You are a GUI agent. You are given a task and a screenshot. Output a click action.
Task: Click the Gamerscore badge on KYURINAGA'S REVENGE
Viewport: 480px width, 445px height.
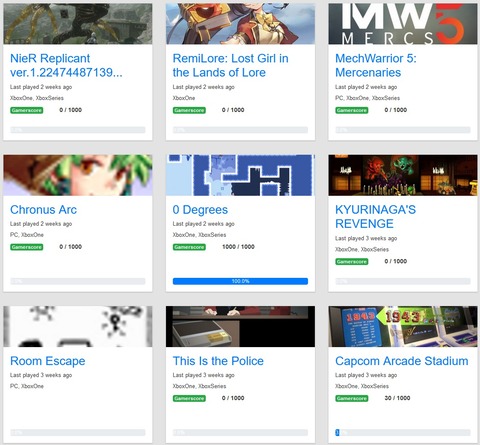click(x=352, y=262)
